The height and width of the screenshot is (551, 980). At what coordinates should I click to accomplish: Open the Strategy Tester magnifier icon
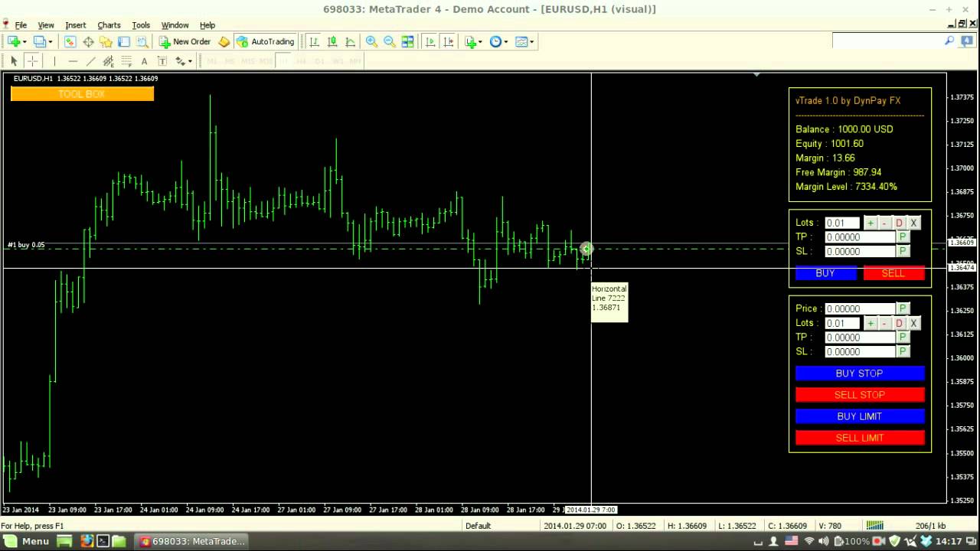coord(142,41)
